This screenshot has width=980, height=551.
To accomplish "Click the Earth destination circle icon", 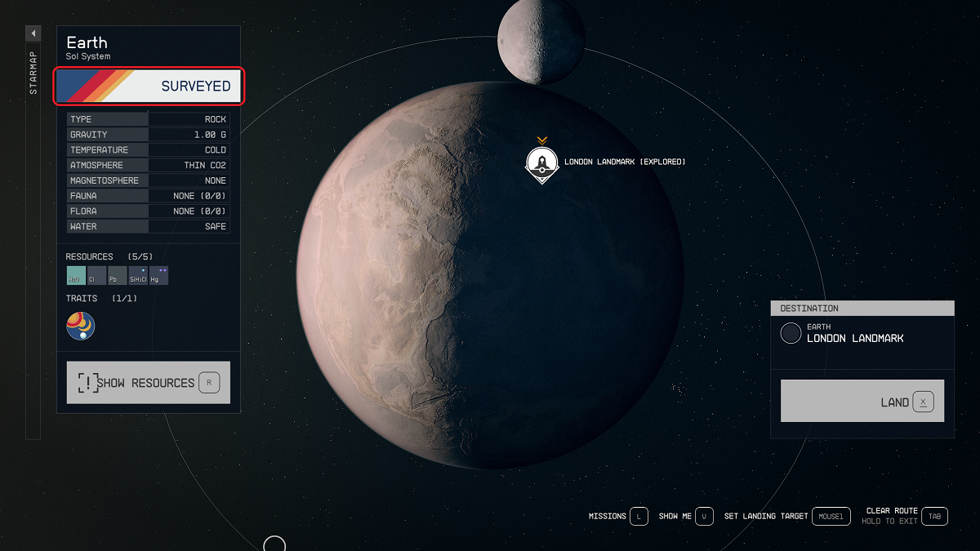I will pos(791,333).
